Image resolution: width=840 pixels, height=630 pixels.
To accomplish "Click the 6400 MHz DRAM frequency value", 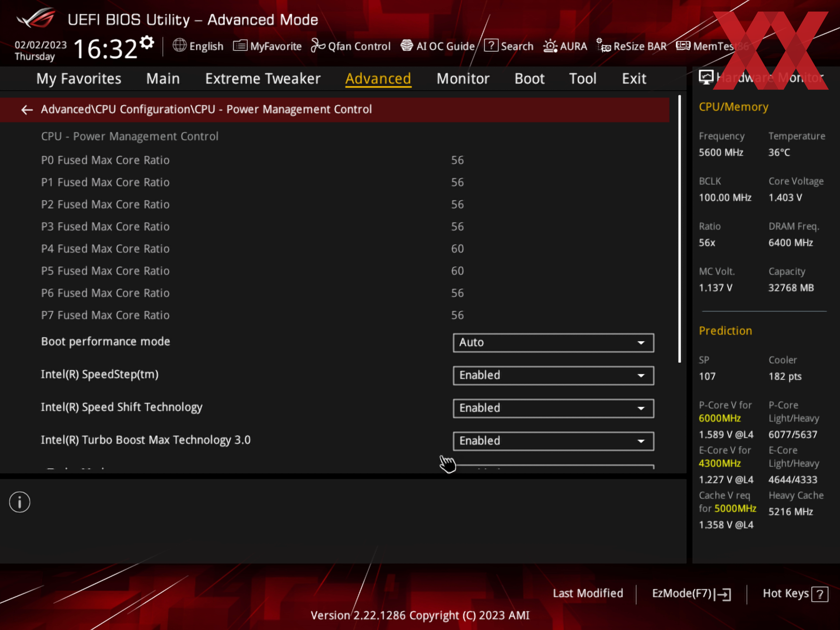I will tap(791, 243).
